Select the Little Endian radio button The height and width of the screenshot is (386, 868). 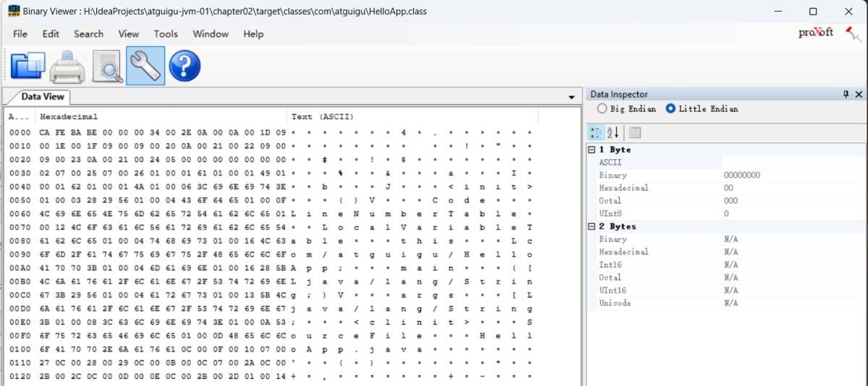coord(671,108)
